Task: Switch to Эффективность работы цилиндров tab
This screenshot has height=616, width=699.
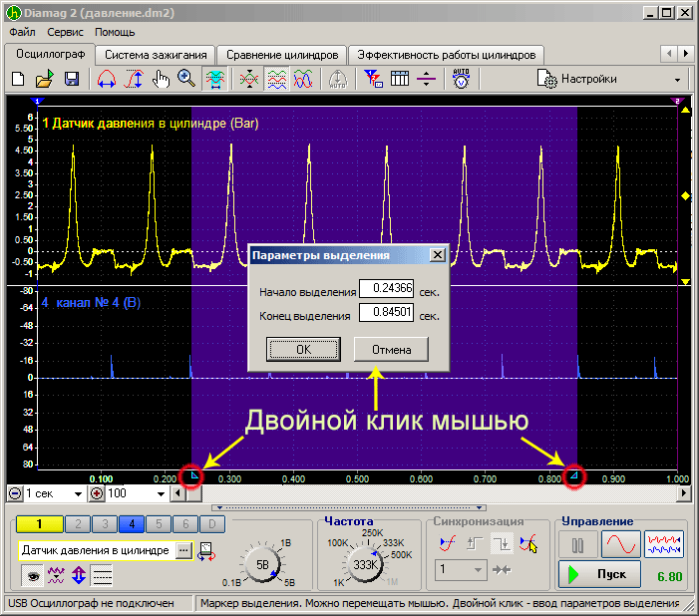Action: pyautogui.click(x=447, y=55)
